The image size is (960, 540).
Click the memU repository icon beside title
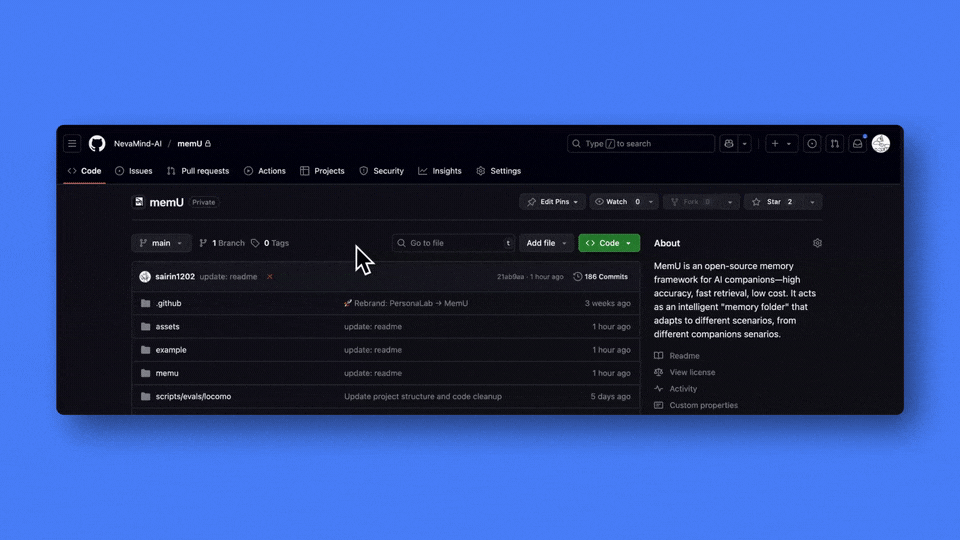[139, 202]
